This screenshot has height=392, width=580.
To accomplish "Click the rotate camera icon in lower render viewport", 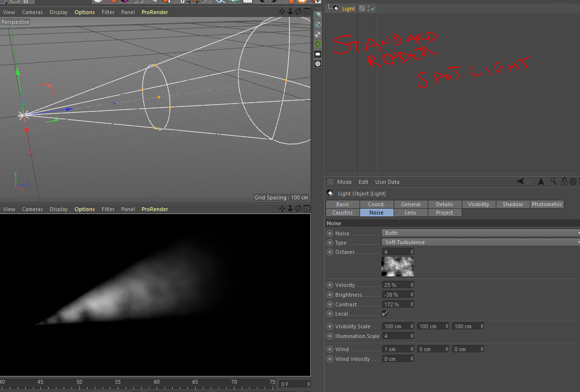I will point(298,209).
